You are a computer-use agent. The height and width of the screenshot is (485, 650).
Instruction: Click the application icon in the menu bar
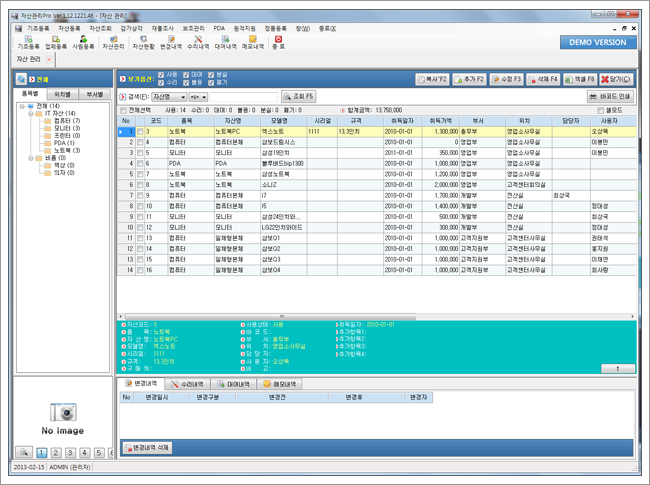[x=18, y=29]
